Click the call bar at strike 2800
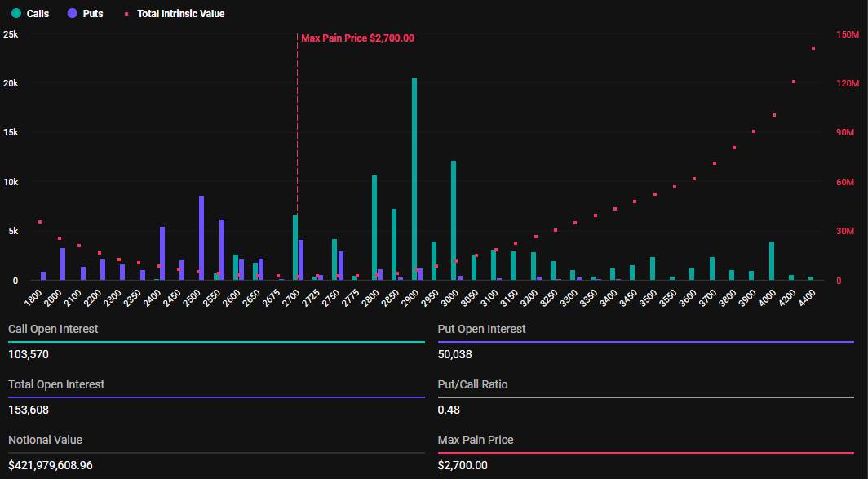Screen dimensions: 868x479 coord(374,228)
